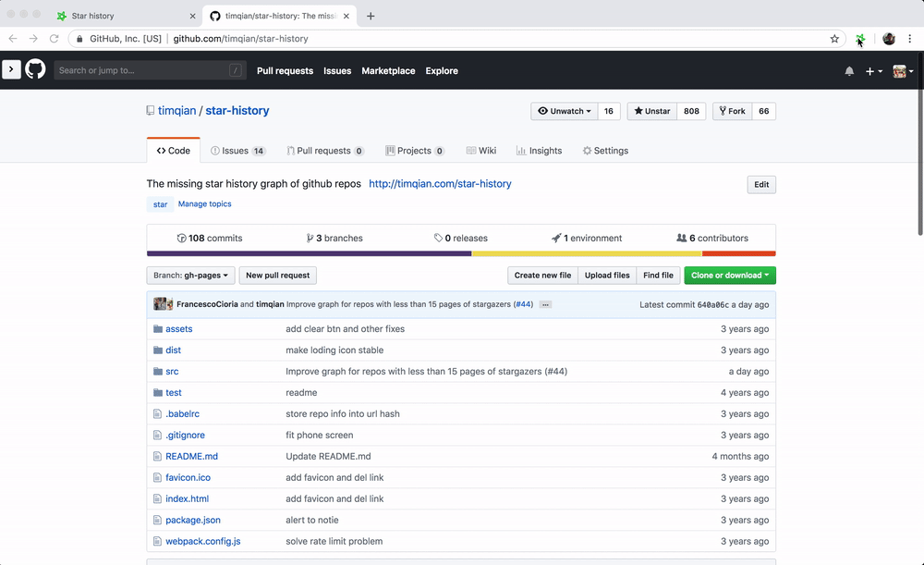
Task: Open the star-history repository link
Action: (237, 111)
